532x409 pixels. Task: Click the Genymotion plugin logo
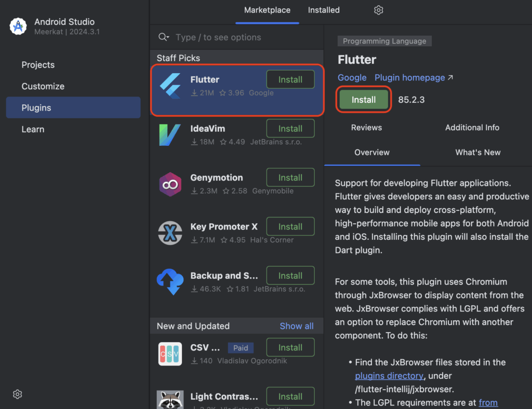(170, 184)
